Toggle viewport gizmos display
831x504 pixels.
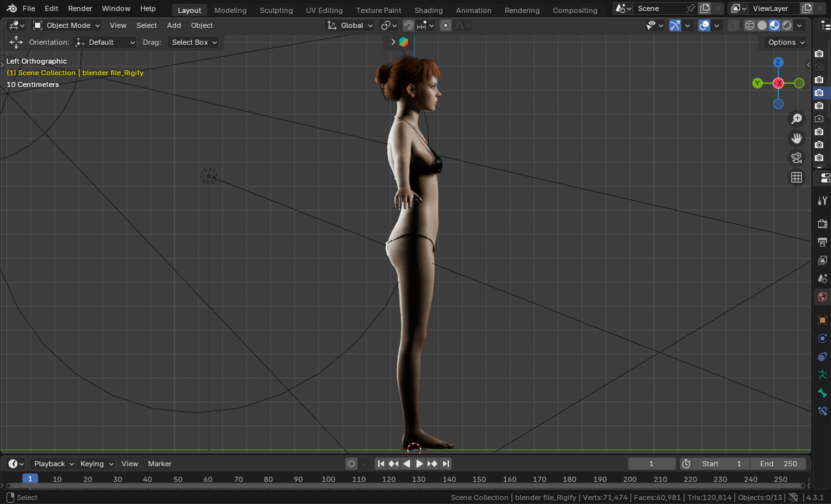pos(675,25)
